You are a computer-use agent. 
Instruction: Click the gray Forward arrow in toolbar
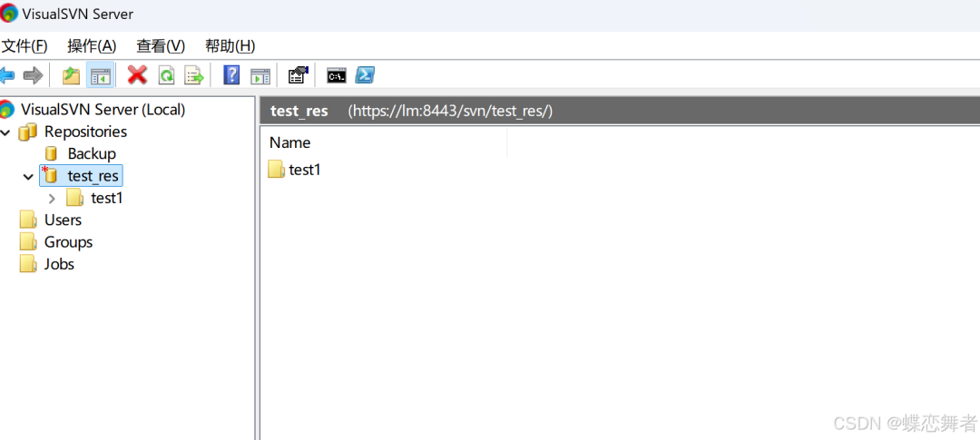click(x=34, y=76)
